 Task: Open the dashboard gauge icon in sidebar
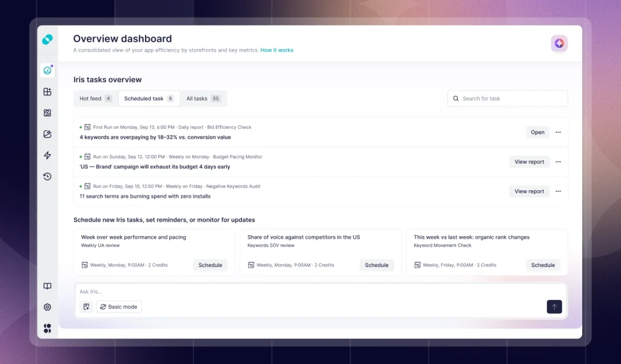tap(47, 70)
